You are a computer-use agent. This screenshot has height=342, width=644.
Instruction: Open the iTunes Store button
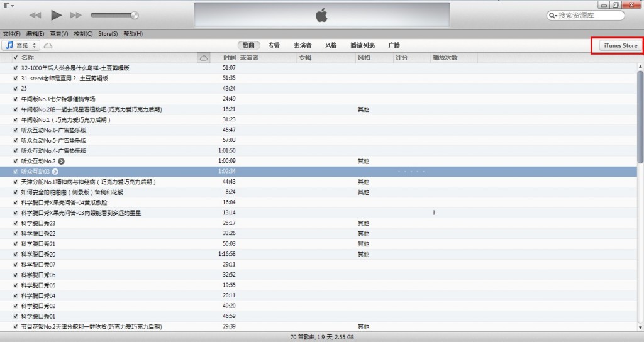(x=620, y=45)
